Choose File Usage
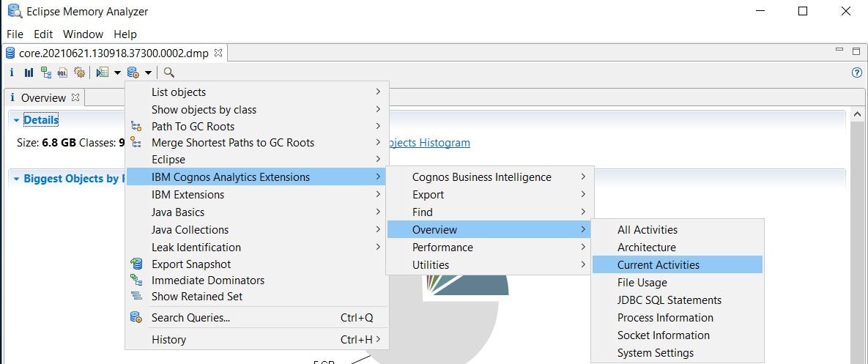Screen dimensions: 868x364 click(x=678, y=283)
